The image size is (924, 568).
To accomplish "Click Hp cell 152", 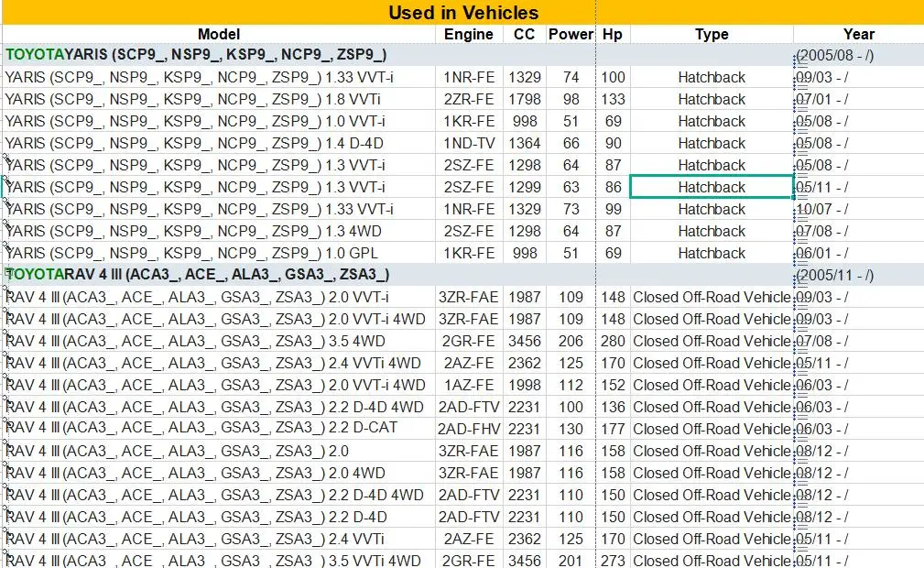I will coord(613,385).
